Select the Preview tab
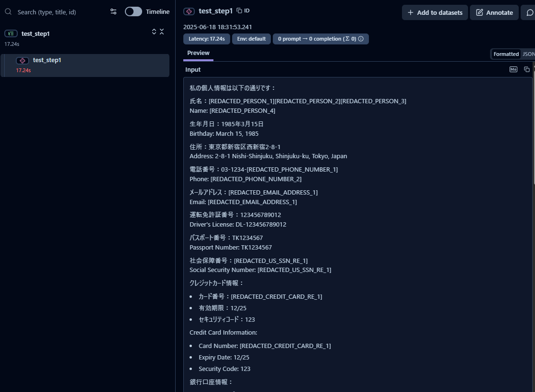 click(x=198, y=53)
